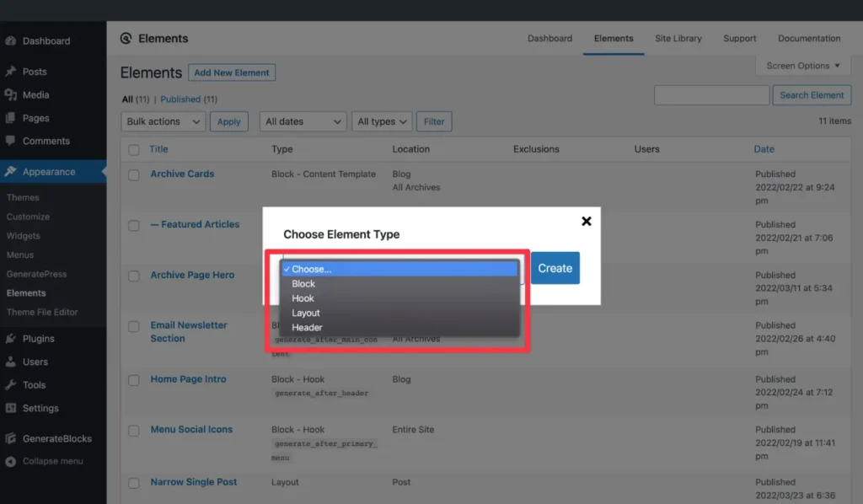Image resolution: width=863 pixels, height=504 pixels.
Task: Click the Apply bulk action button
Action: (229, 121)
